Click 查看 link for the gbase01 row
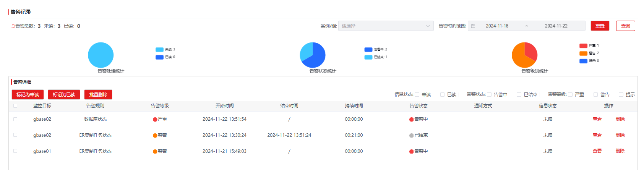The image size is (644, 170). 597,151
